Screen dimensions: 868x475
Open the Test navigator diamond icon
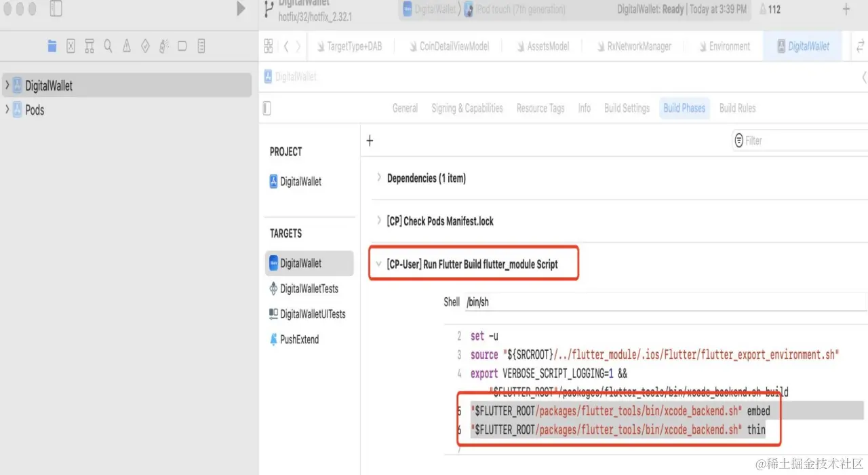[x=145, y=46]
